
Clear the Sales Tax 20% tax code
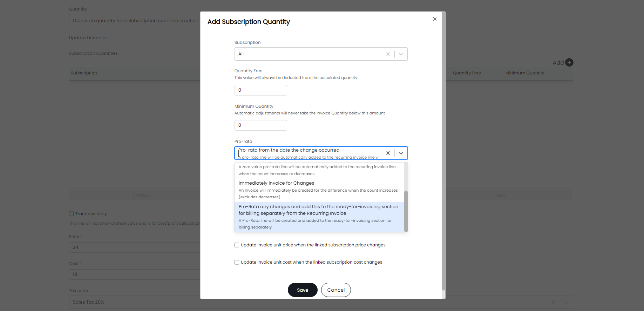pos(553,302)
